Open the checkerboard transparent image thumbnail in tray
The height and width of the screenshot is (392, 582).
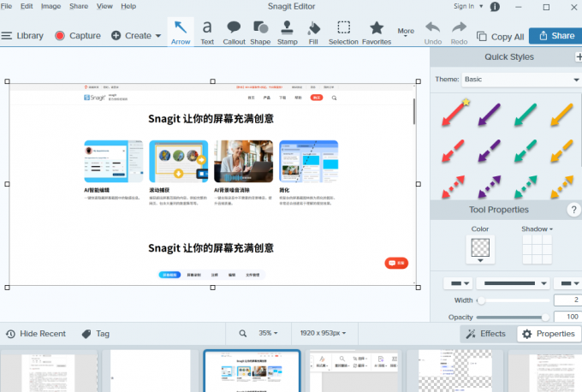455,371
